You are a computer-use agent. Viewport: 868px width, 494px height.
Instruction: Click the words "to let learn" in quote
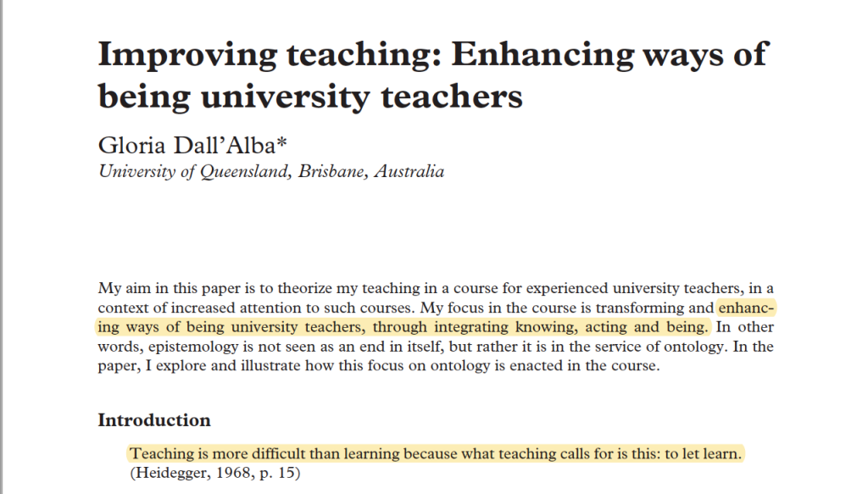(703, 453)
